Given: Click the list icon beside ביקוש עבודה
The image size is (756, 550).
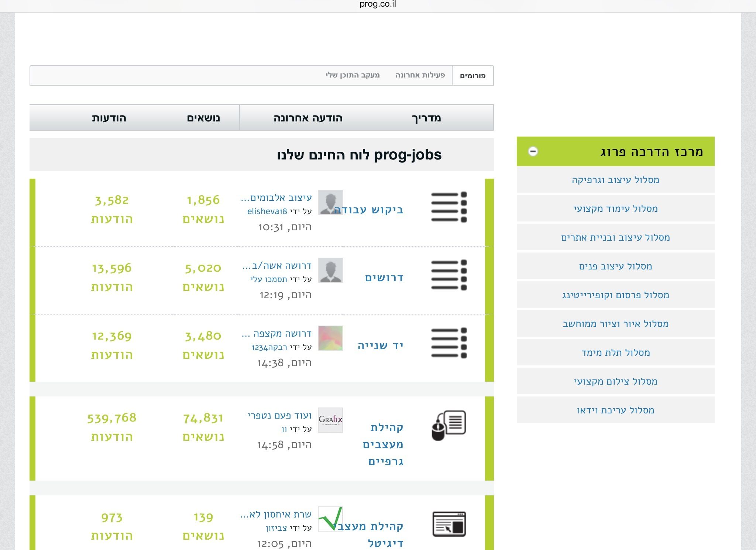Looking at the screenshot, I should pos(449,207).
